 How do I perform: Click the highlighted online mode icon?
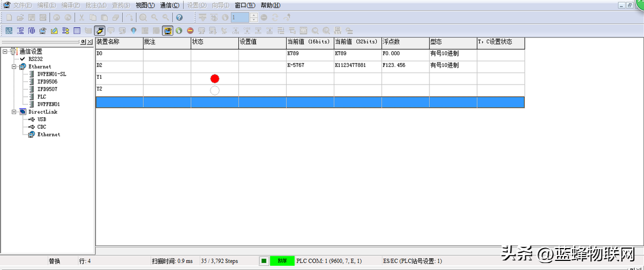(167, 31)
